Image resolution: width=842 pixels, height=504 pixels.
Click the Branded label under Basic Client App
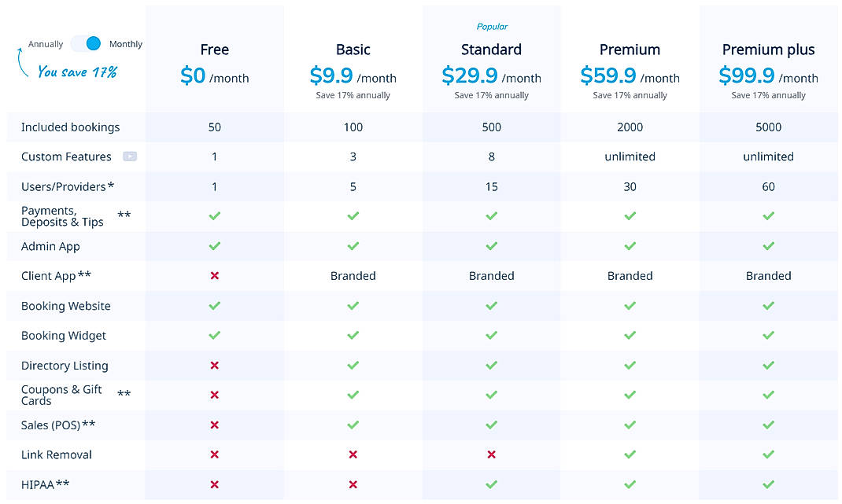(x=353, y=276)
